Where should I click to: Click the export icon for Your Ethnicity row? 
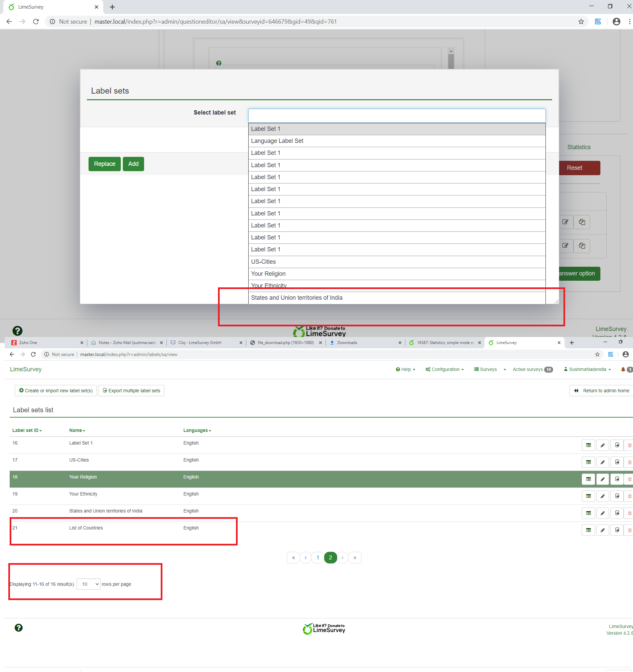[617, 496]
